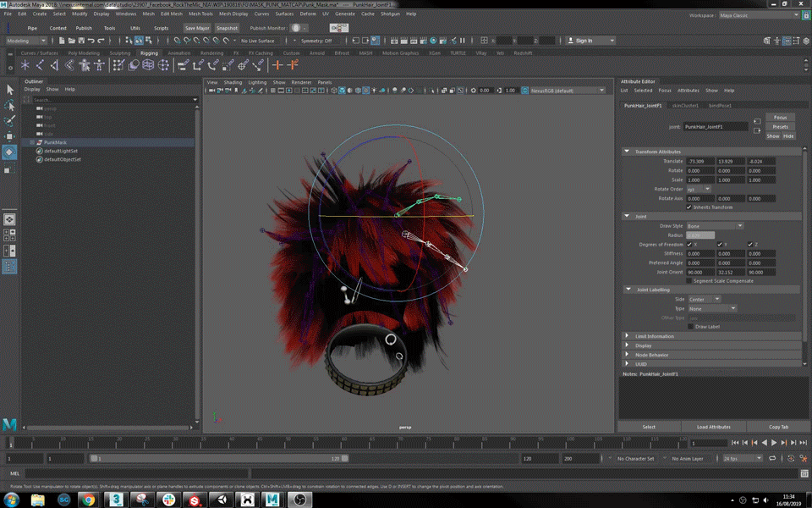This screenshot has height=508, width=812.
Task: Click the Presets button
Action: pos(781,127)
